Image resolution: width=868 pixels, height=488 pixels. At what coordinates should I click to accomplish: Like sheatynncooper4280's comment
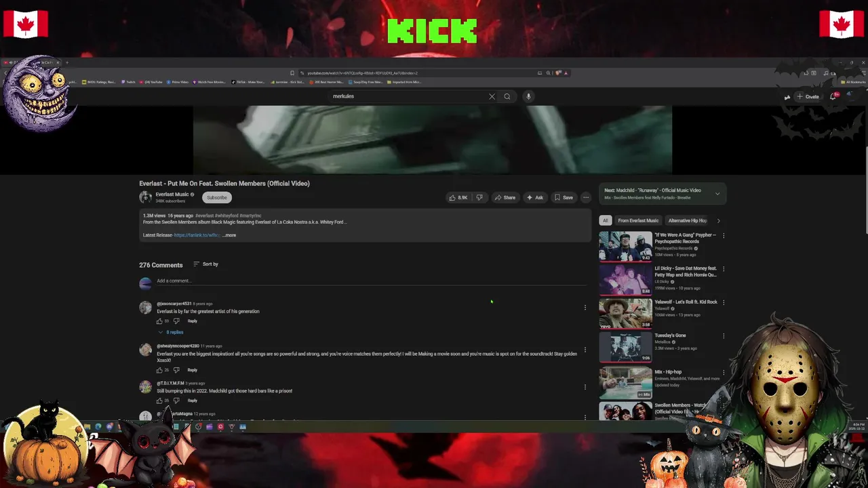pos(160,370)
